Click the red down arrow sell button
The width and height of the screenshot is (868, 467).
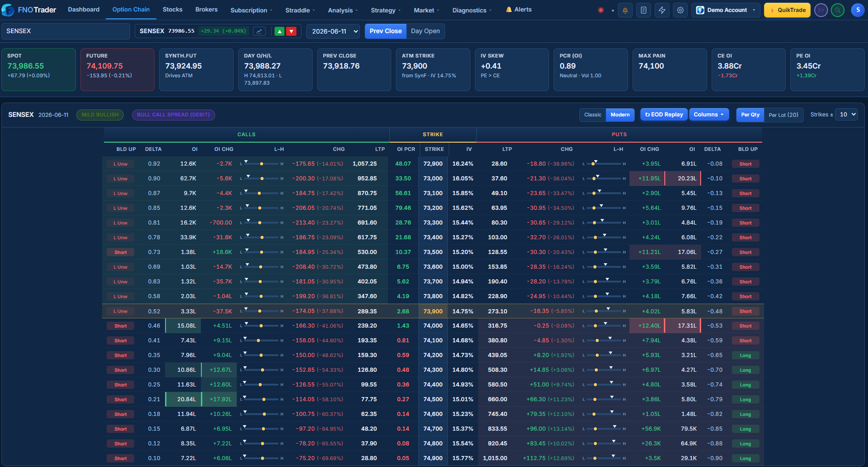click(x=291, y=31)
